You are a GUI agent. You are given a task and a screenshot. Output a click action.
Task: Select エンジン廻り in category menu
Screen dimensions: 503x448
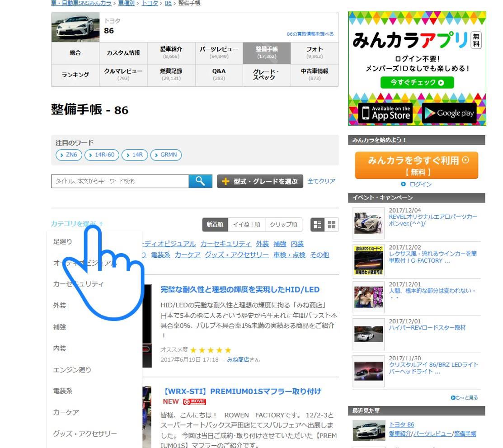click(x=72, y=370)
